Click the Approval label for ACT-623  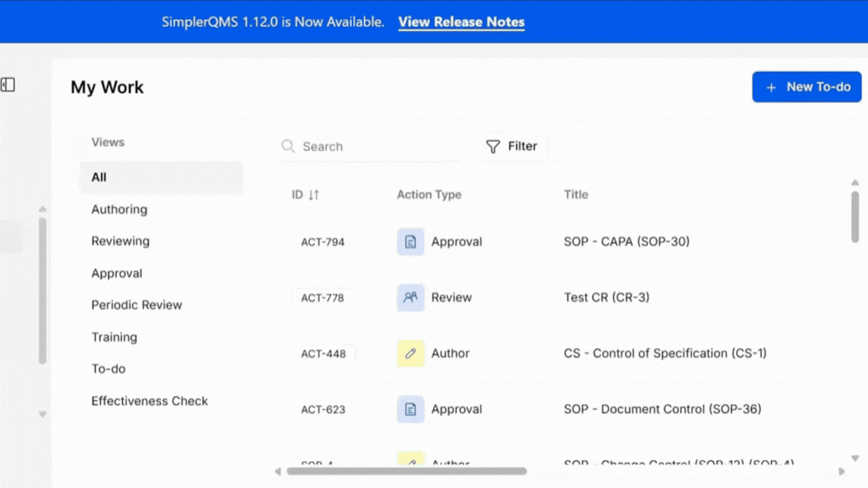click(x=456, y=409)
